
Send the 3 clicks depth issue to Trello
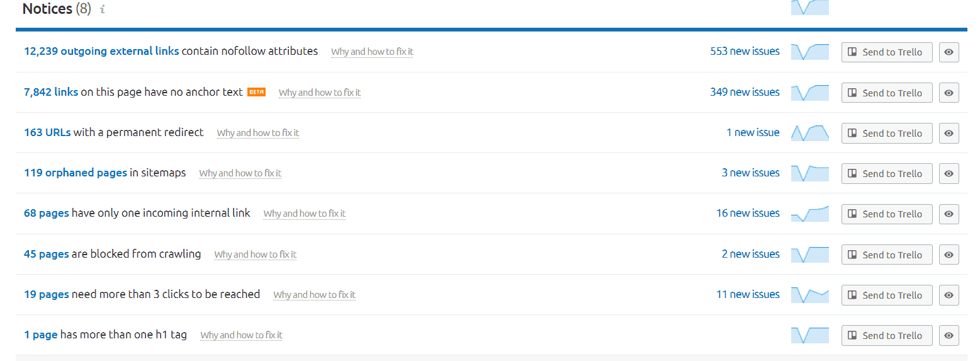click(886, 295)
